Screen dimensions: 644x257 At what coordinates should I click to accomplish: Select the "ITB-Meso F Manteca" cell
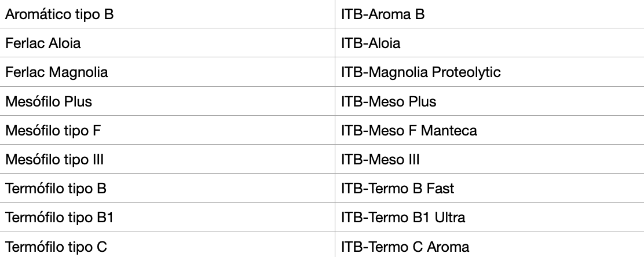click(x=409, y=131)
